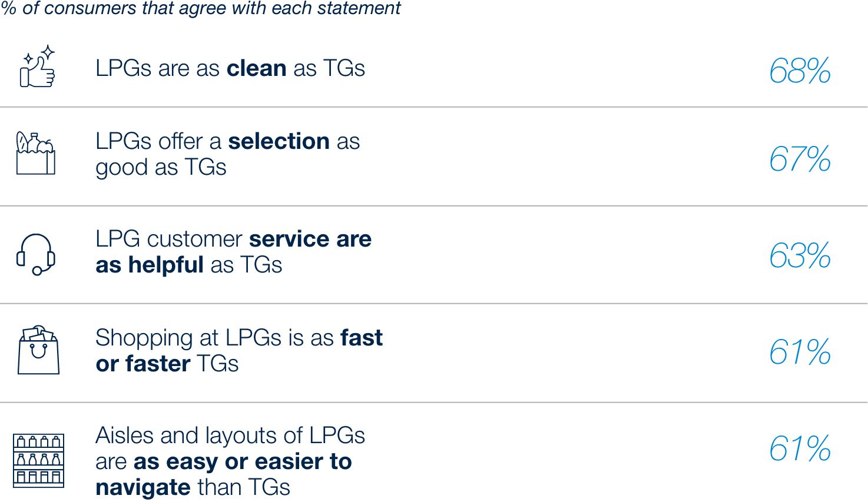The height and width of the screenshot is (502, 868).
Task: Click the store shelves aisle icon
Action: pyautogui.click(x=38, y=460)
